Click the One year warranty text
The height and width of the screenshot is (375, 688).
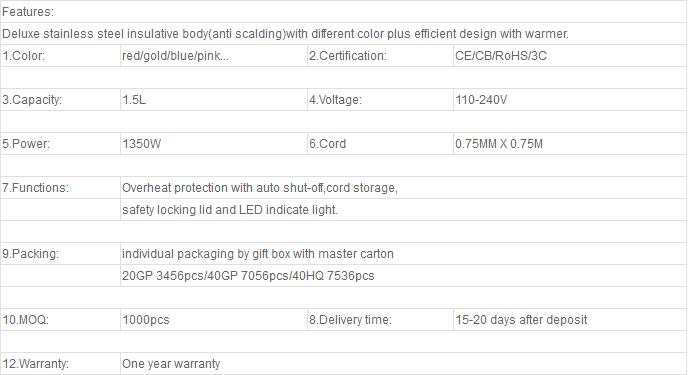click(171, 364)
